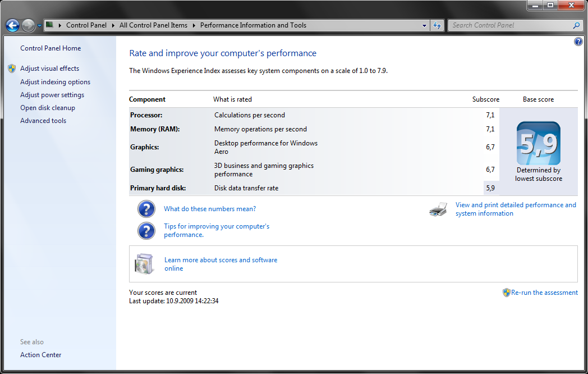Viewport: 588px width, 374px height.
Task: Click the search magnifier in the search box
Action: pos(576,25)
